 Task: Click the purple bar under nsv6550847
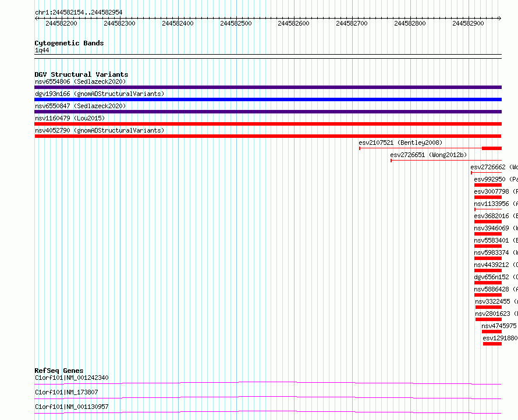(x=268, y=112)
